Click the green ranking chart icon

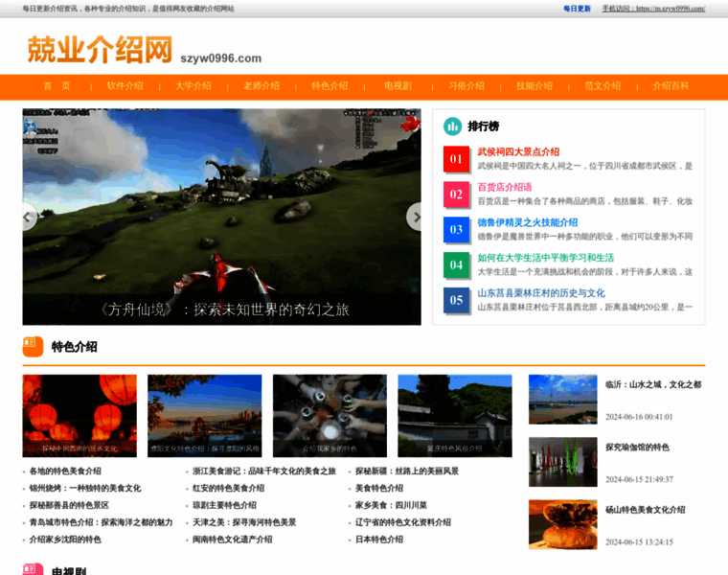pyautogui.click(x=452, y=126)
